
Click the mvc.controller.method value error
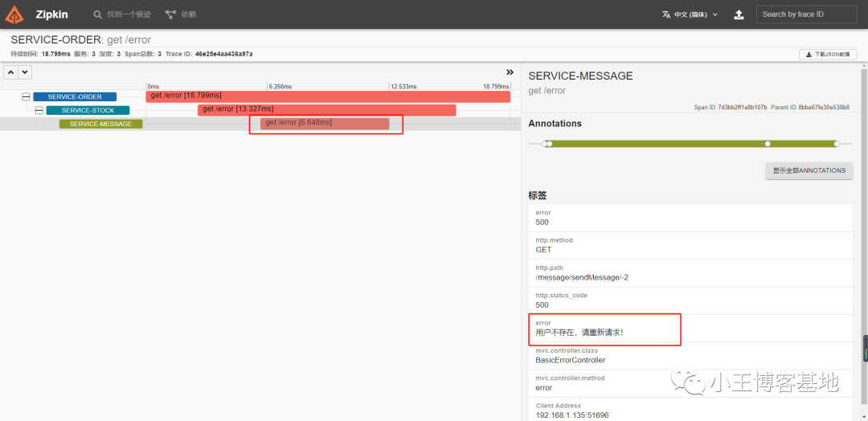click(544, 388)
